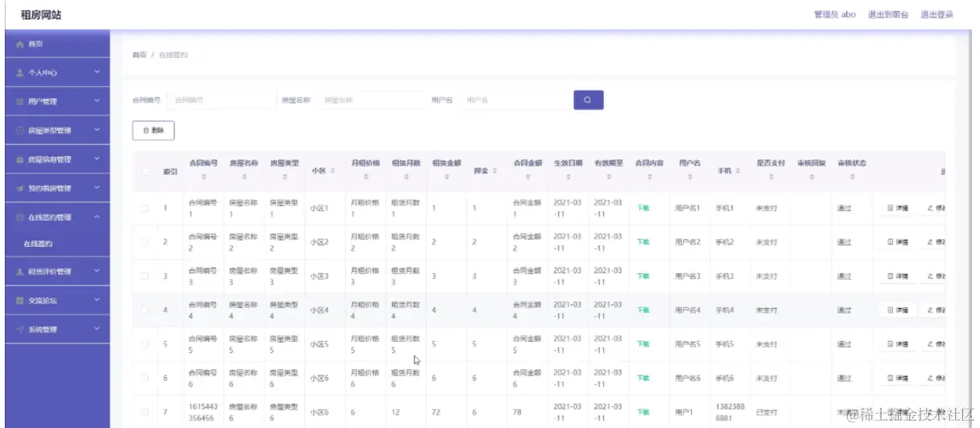Viewport: 980px width, 428px height.
Task: Check the checkbox for row 1
Action: (146, 208)
